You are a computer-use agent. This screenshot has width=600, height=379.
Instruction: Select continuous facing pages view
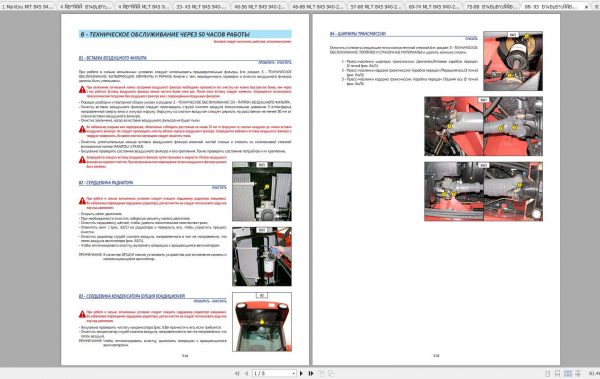tap(578, 373)
